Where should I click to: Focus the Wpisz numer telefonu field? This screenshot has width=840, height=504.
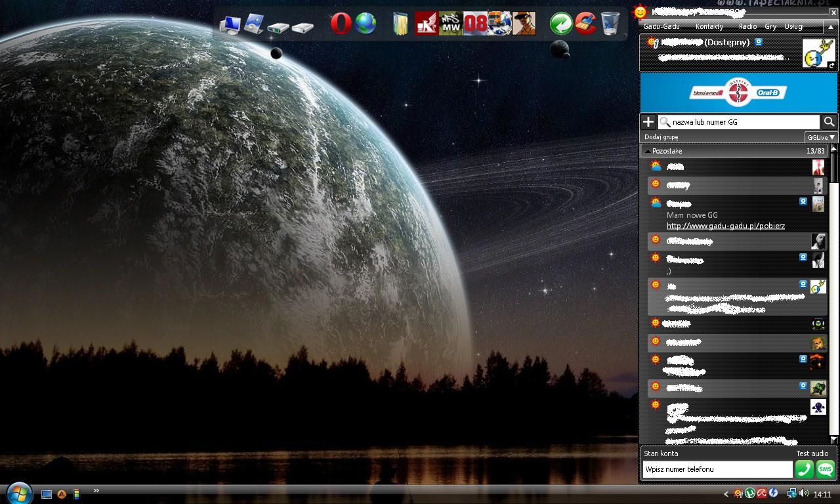click(717, 469)
